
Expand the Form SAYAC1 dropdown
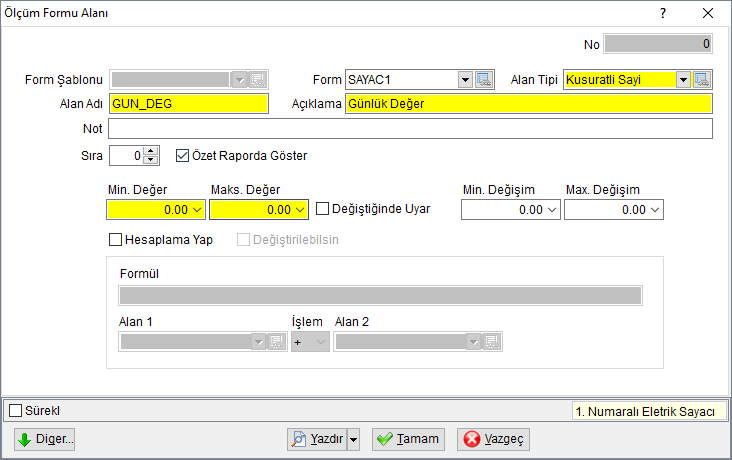pos(465,80)
